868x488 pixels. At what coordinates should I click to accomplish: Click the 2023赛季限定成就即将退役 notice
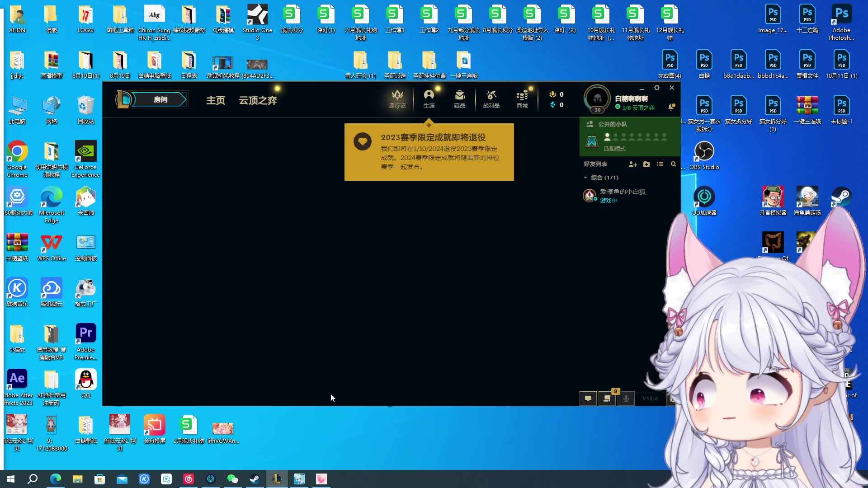pyautogui.click(x=429, y=152)
